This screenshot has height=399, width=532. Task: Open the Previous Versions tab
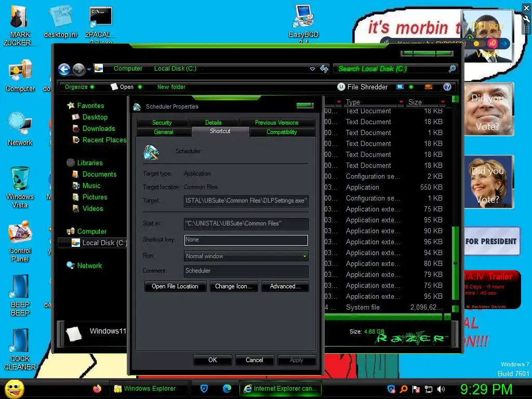click(276, 123)
